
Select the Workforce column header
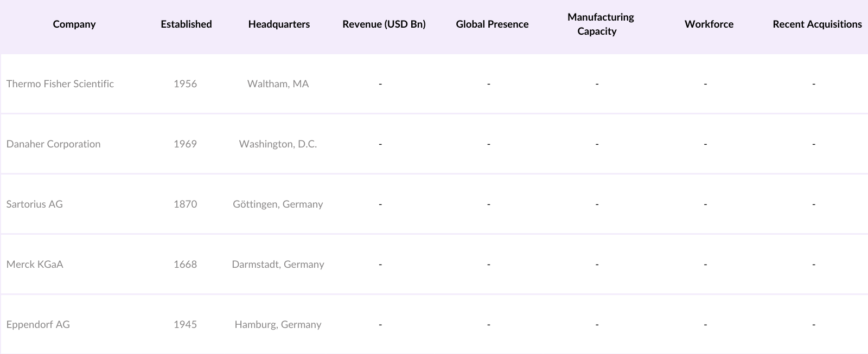709,24
